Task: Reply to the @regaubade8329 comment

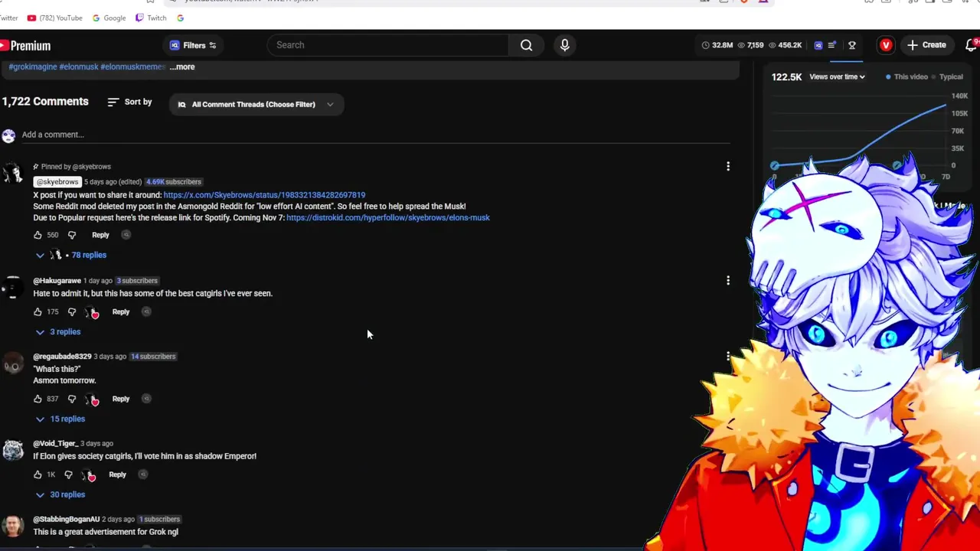Action: tap(121, 399)
